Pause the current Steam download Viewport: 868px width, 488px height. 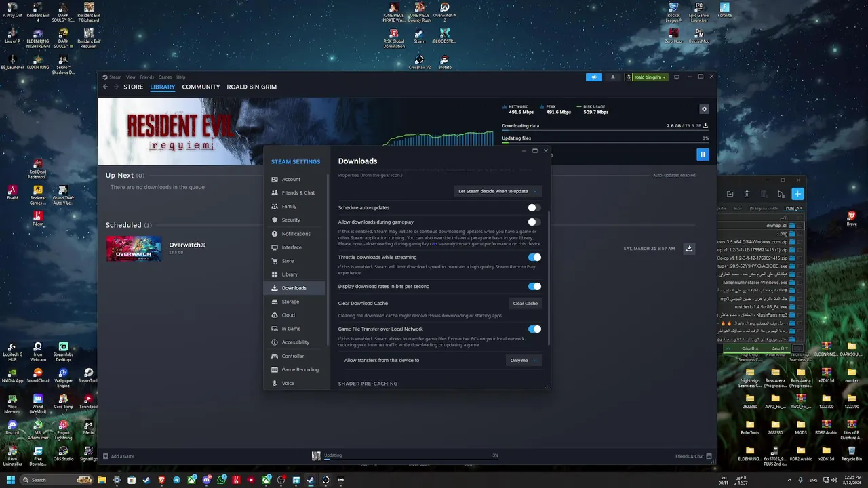click(x=703, y=155)
